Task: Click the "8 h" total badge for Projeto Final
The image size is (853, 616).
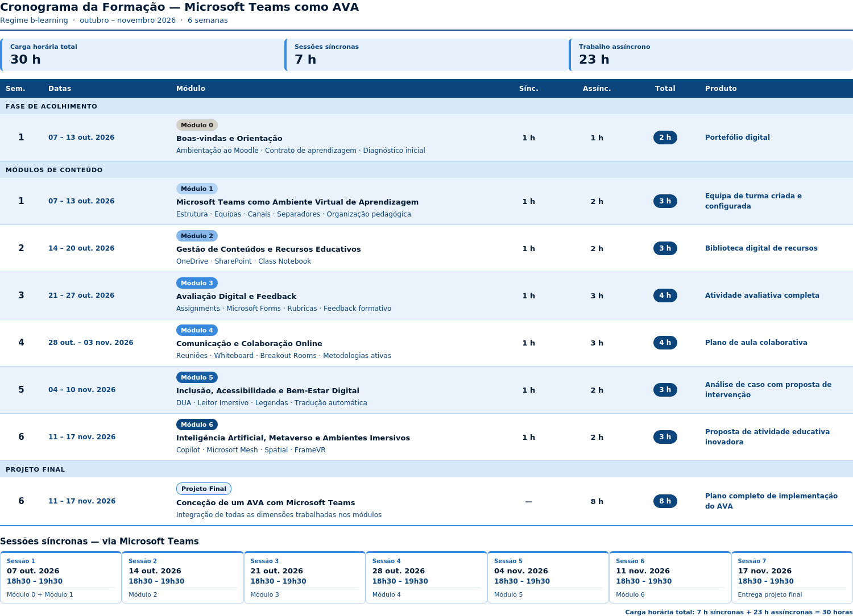Action: [x=665, y=501]
